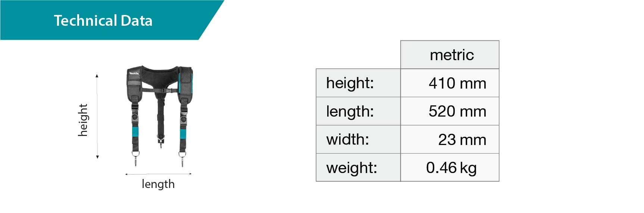Click the teal pouch on the shoulder strap
Viewport: 644px width, 213px height.
pyautogui.click(x=185, y=82)
